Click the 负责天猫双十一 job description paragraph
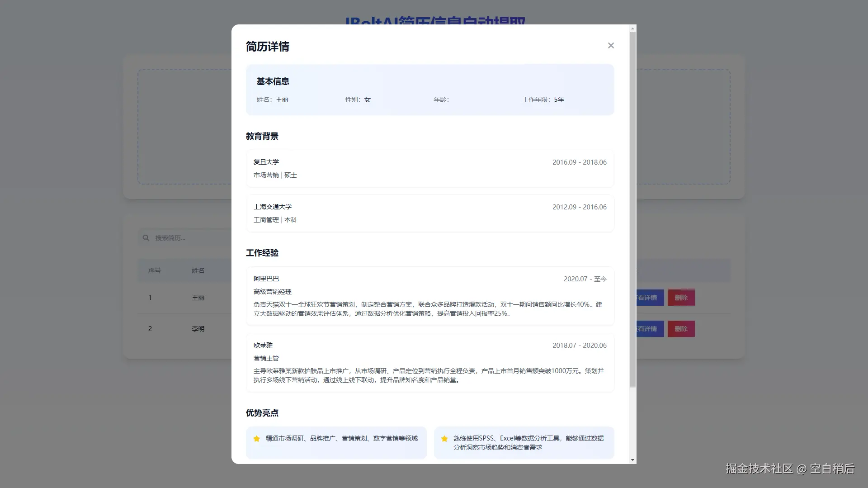Image resolution: width=868 pixels, height=488 pixels. click(428, 309)
